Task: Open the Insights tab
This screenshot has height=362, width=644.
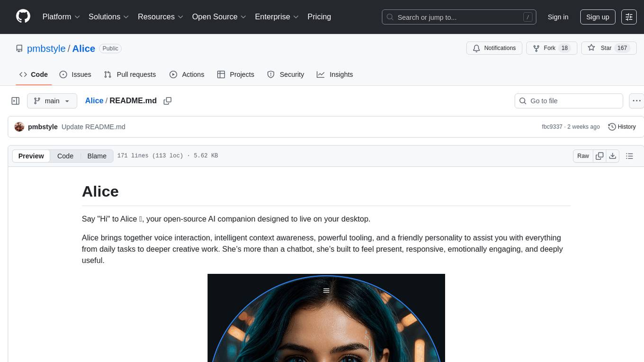Action: [335, 74]
